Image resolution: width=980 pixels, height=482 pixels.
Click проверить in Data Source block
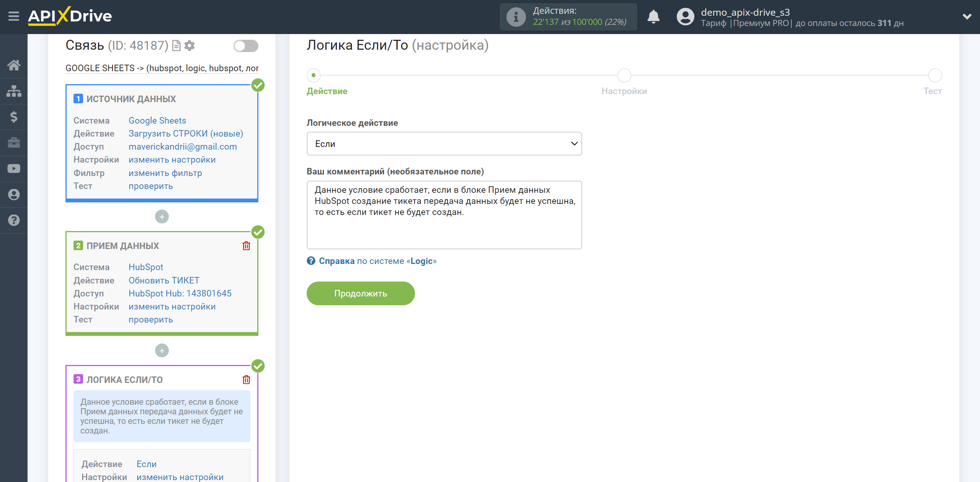coord(150,186)
